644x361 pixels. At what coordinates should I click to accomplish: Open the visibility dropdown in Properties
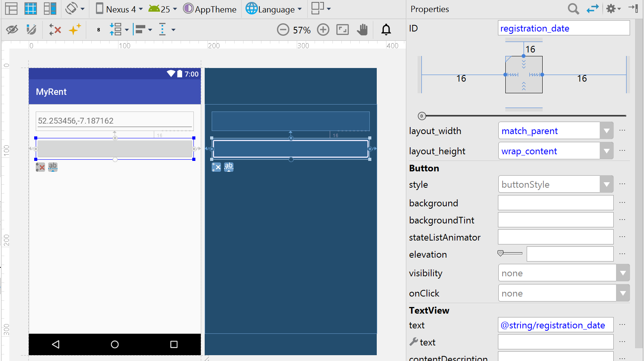[x=623, y=273]
